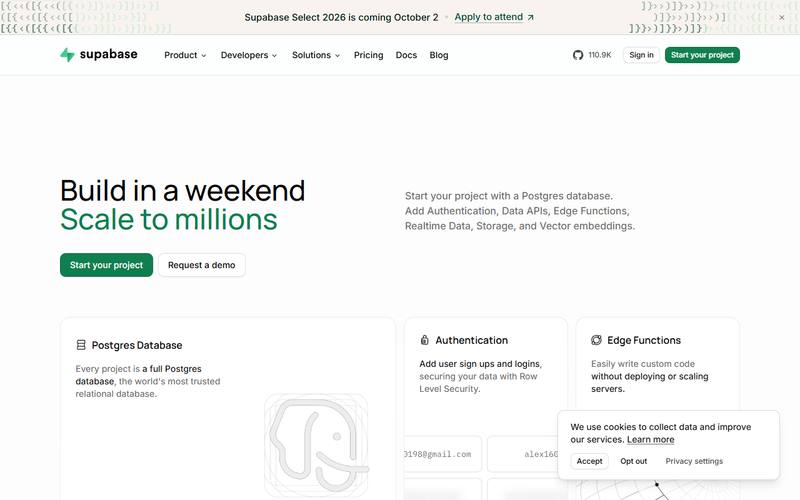Image resolution: width=800 pixels, height=500 pixels.
Task: Follow the Apply to attend link
Action: click(489, 17)
